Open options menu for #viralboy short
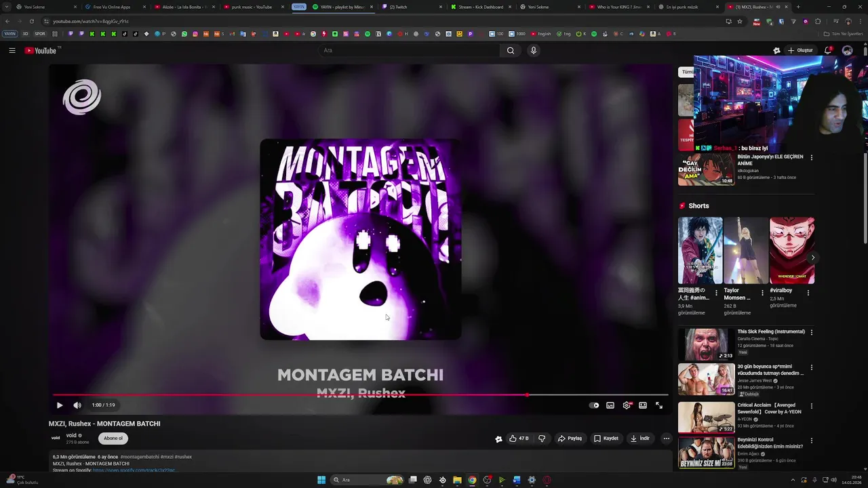 pyautogui.click(x=808, y=293)
